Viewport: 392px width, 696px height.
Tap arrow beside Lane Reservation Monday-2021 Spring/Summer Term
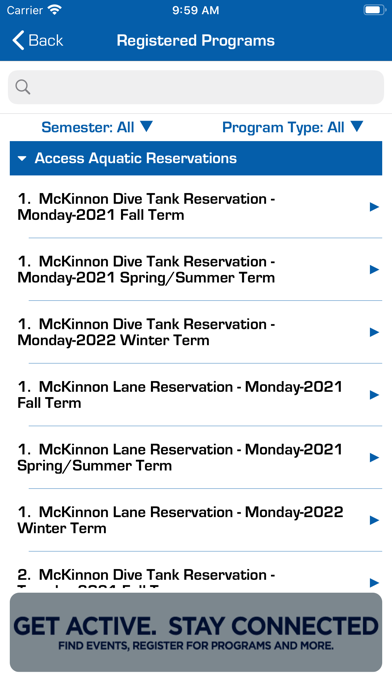tap(374, 457)
